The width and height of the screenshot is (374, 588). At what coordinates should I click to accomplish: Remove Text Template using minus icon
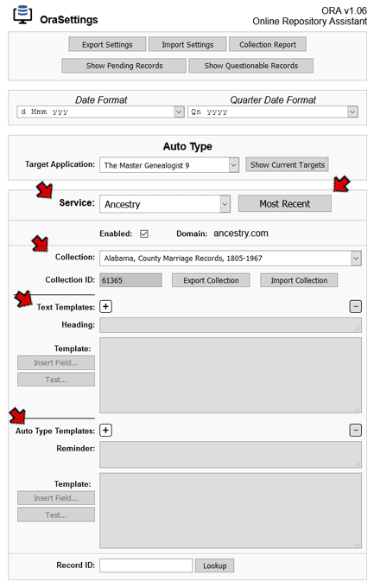(355, 307)
